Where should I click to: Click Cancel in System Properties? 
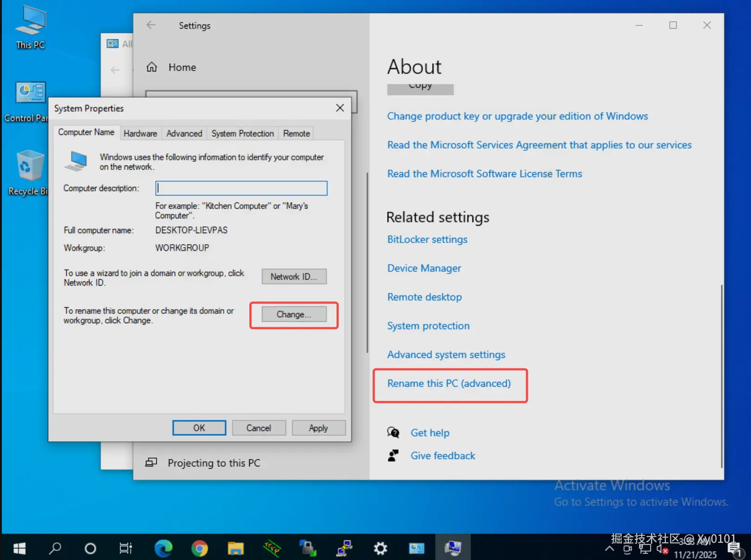[x=259, y=428]
